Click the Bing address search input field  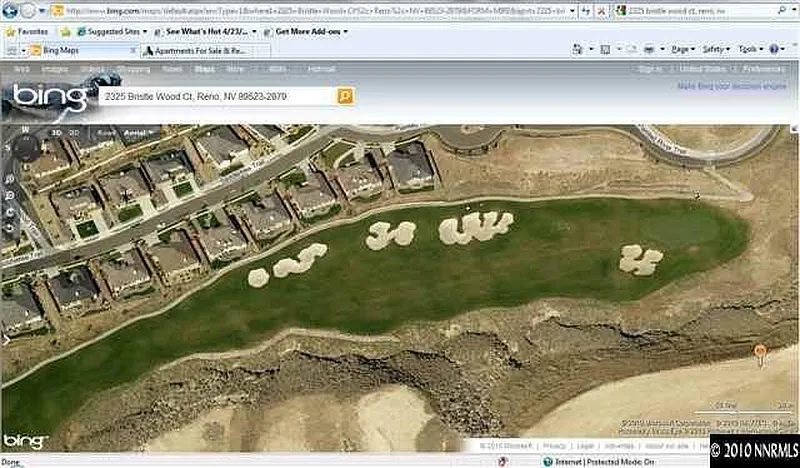(x=215, y=96)
